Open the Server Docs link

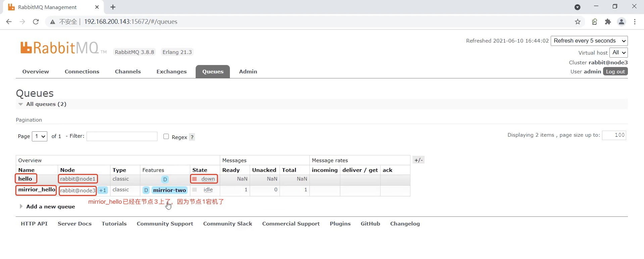click(75, 224)
